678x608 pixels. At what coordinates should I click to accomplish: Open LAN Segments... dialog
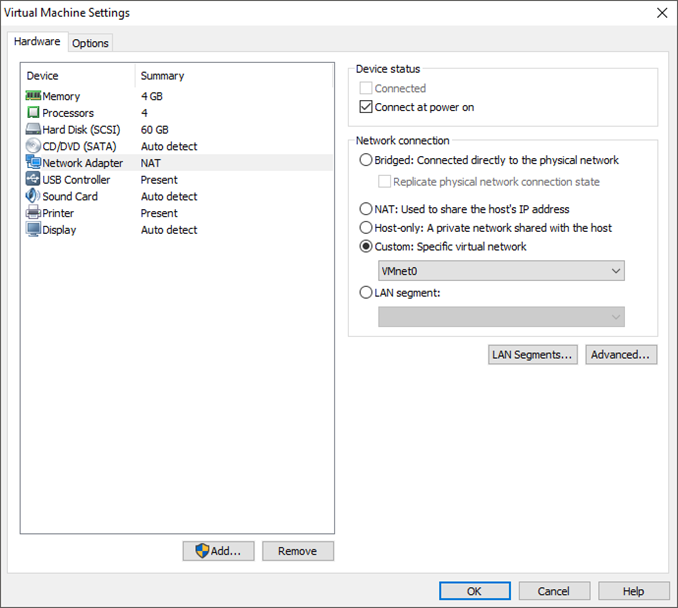[x=532, y=355]
